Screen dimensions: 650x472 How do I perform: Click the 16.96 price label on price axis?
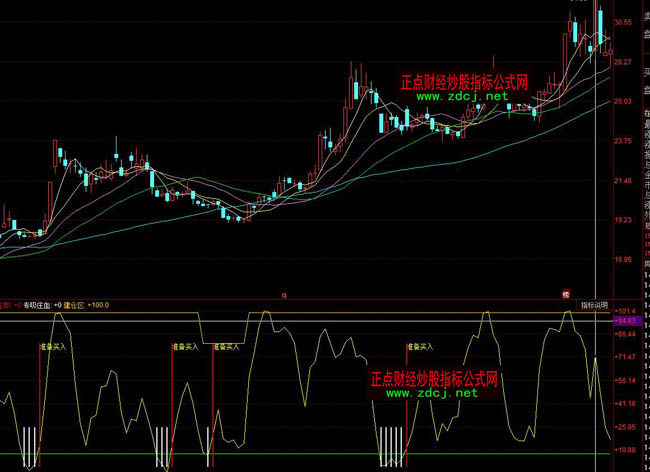[x=623, y=259]
